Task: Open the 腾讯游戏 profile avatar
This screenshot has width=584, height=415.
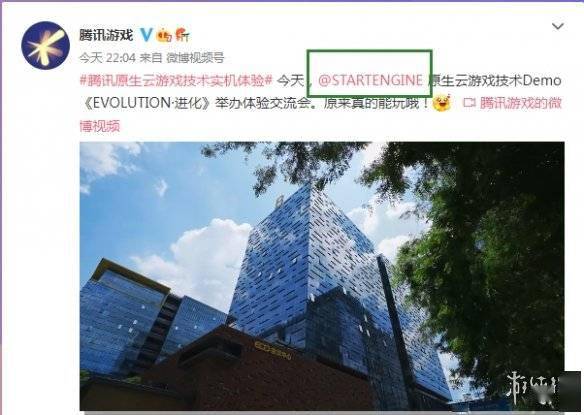Action: point(45,45)
